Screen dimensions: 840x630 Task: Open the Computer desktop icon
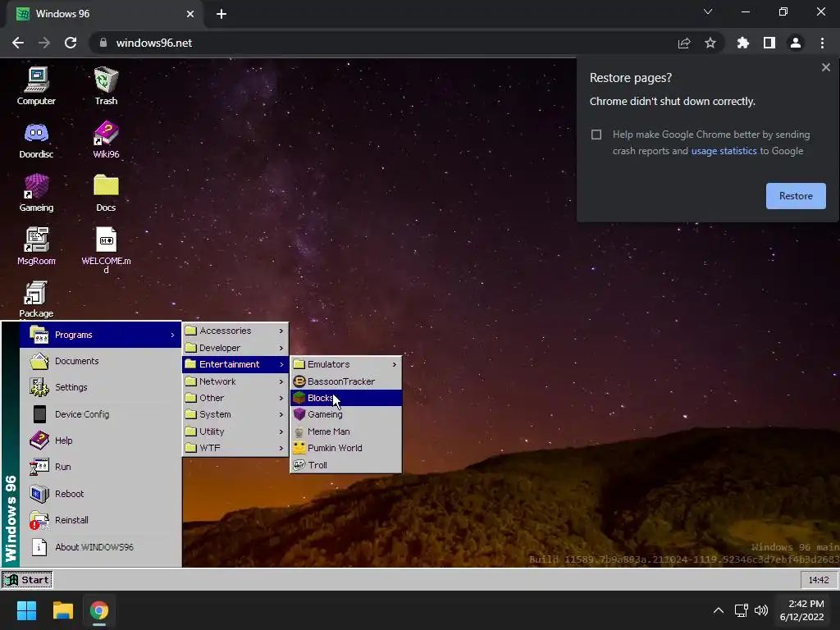pyautogui.click(x=36, y=85)
